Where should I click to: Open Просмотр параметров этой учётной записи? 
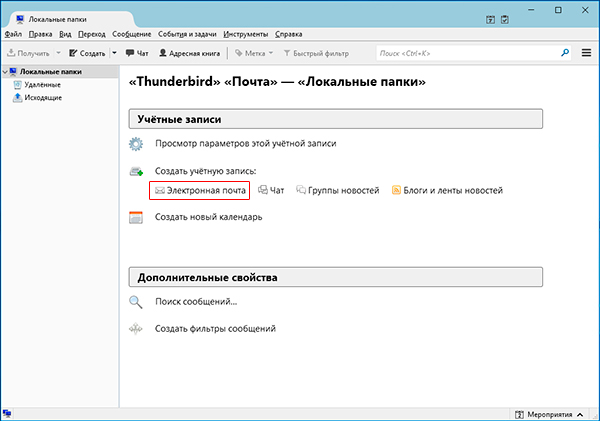pos(246,144)
